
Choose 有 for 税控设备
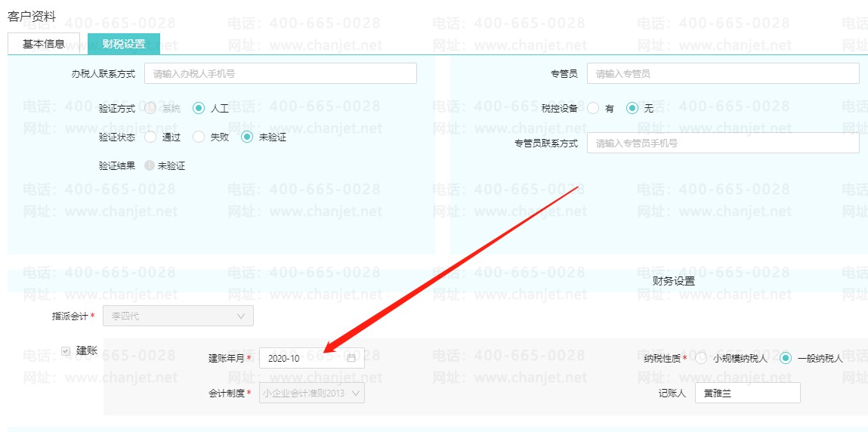pyautogui.click(x=593, y=109)
